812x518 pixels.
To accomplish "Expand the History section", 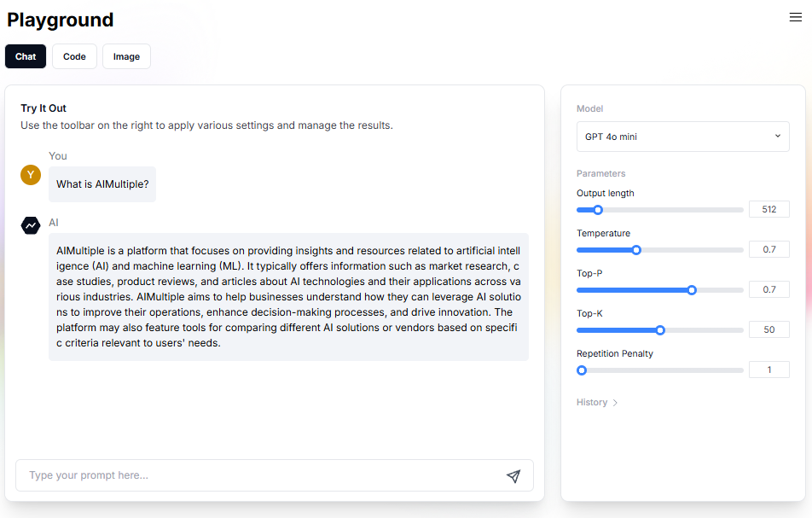I will tap(597, 403).
